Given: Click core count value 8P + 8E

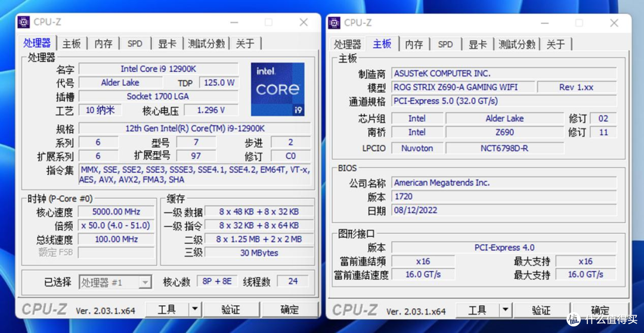Looking at the screenshot, I should pos(217,281).
